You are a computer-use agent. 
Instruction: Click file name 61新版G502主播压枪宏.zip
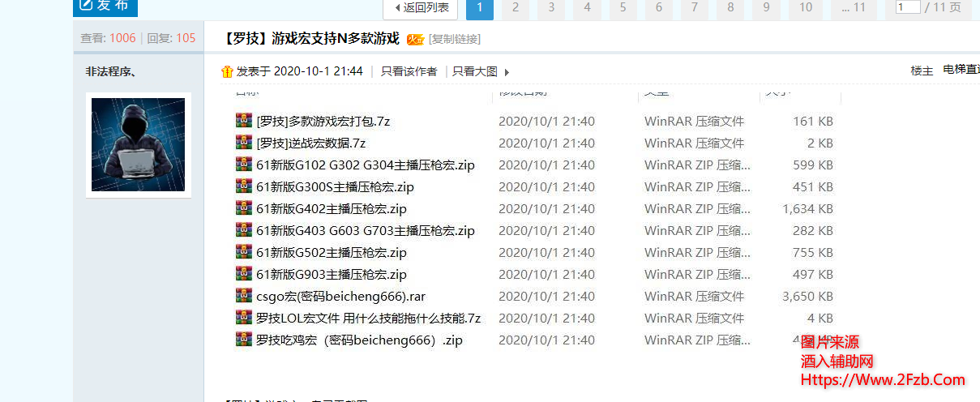tap(332, 252)
